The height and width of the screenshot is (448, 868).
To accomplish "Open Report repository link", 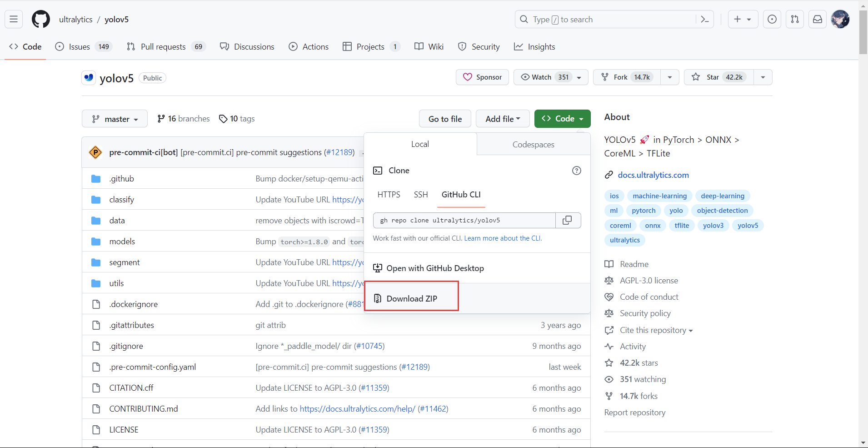I will 634,413.
